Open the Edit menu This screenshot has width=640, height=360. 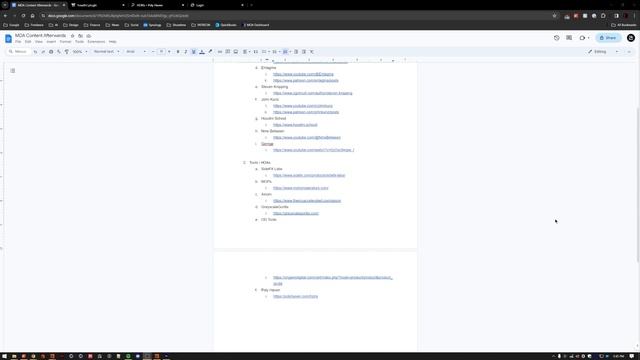pyautogui.click(x=28, y=42)
